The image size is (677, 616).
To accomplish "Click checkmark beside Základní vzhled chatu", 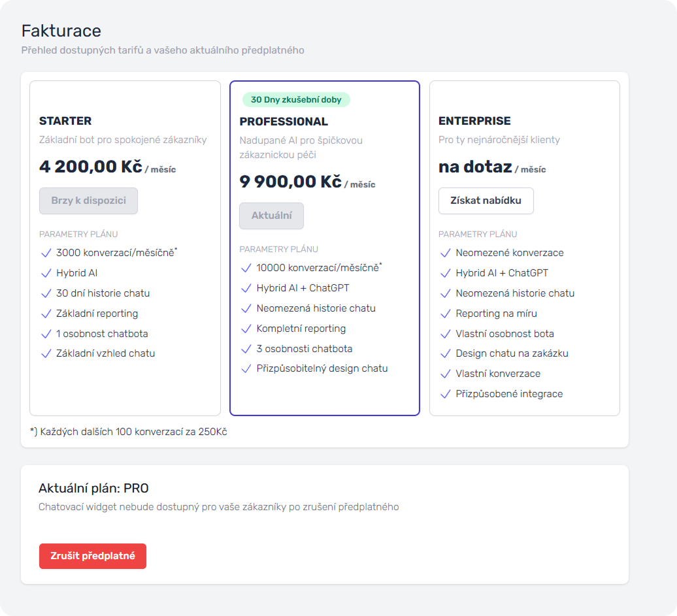I will pos(46,353).
